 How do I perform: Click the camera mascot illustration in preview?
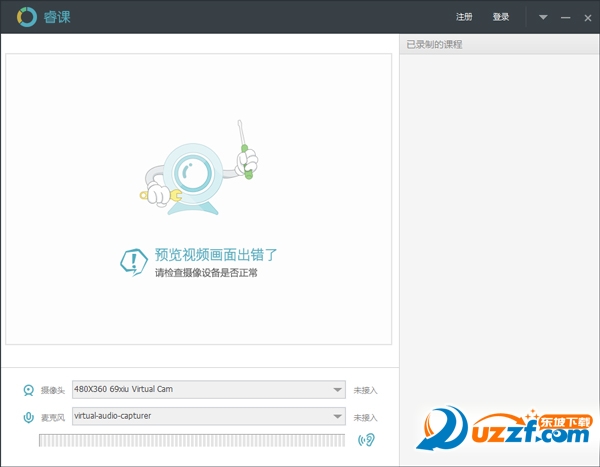pos(199,167)
